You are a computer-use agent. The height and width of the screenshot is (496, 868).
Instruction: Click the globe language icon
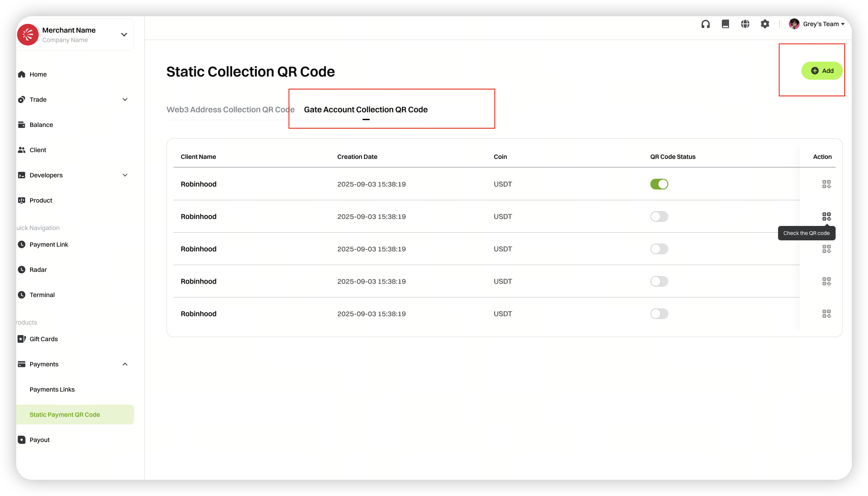pyautogui.click(x=745, y=24)
